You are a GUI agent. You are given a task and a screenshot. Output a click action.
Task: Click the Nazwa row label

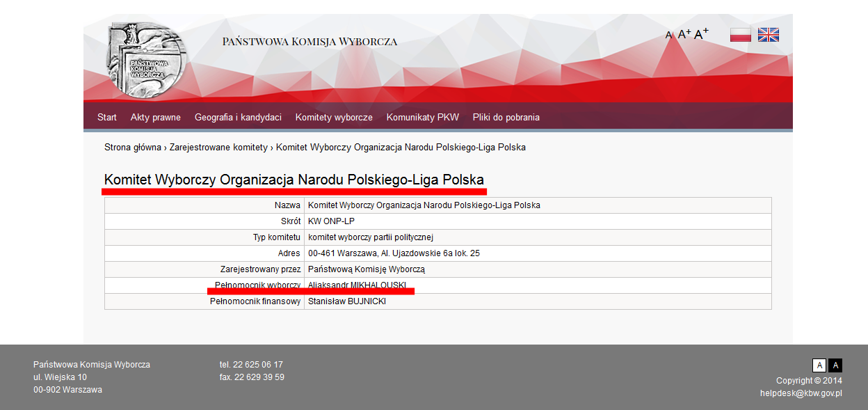point(287,205)
